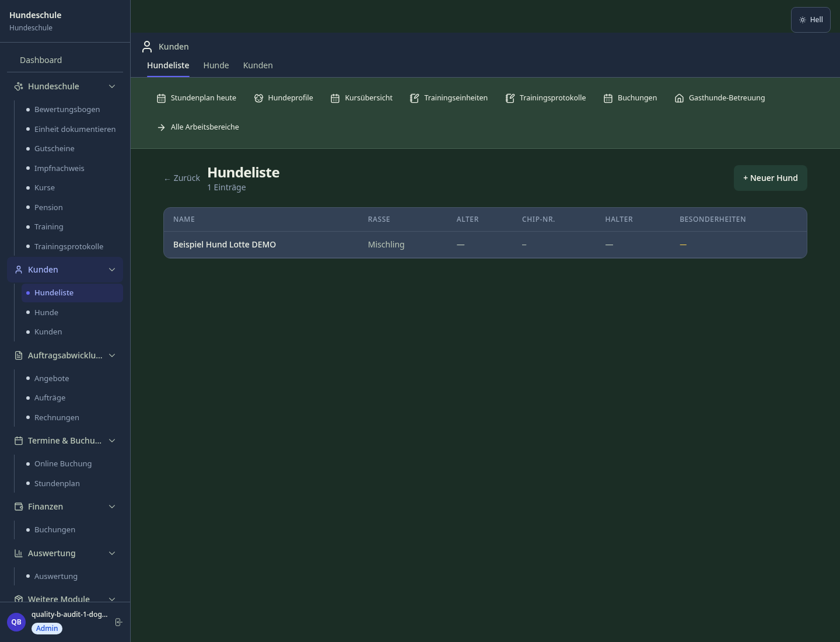Click the Trainingseinheiten notebook icon
The image size is (840, 642).
coord(414,98)
